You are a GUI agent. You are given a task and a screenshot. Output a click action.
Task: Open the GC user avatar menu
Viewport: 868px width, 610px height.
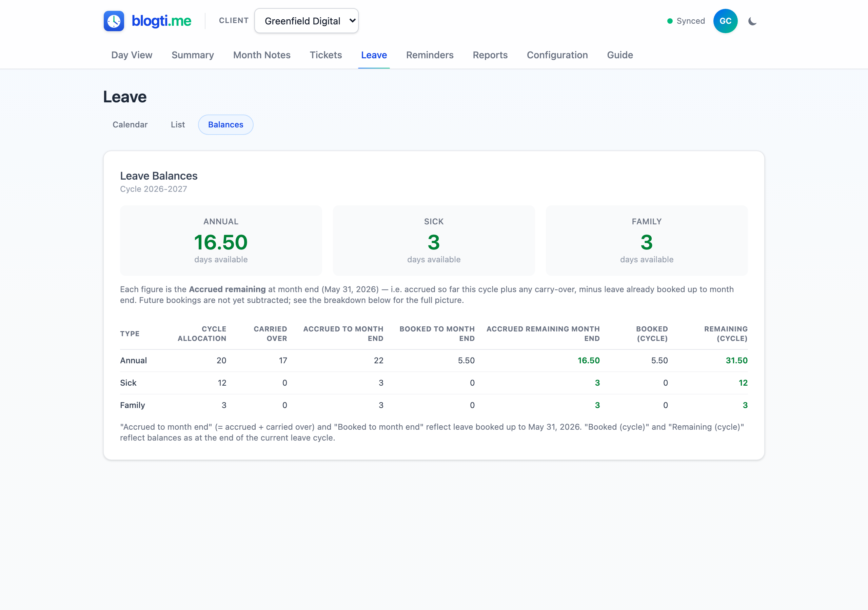point(725,21)
